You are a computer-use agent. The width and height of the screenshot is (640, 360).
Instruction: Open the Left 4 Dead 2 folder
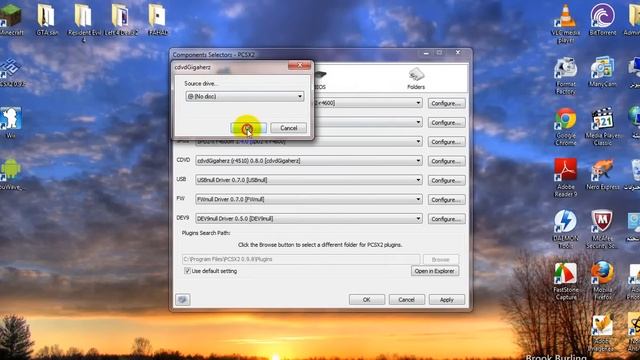click(120, 19)
